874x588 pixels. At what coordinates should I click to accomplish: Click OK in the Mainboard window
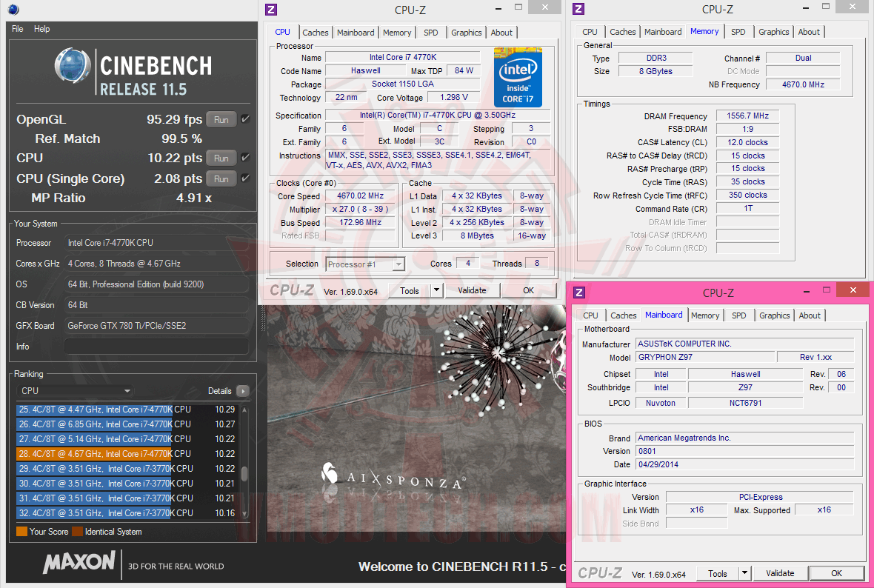tap(836, 573)
